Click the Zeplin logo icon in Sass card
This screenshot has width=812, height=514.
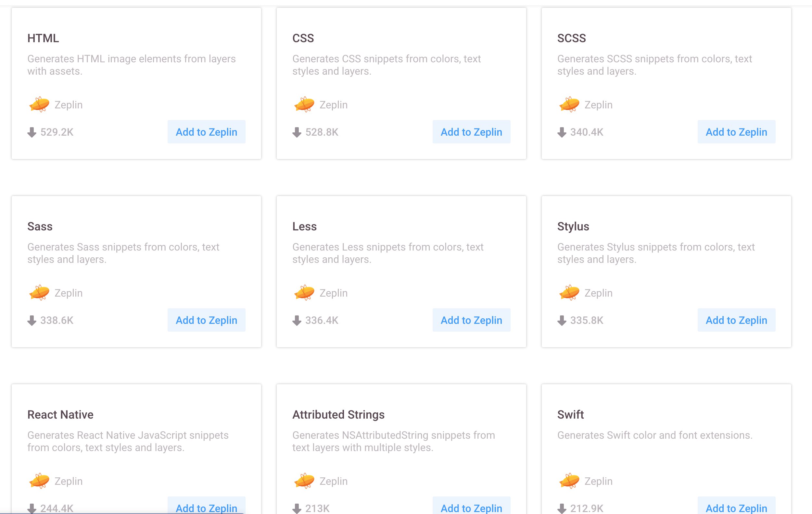pyautogui.click(x=39, y=293)
